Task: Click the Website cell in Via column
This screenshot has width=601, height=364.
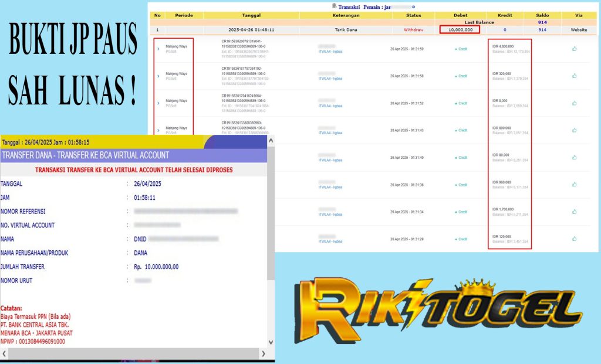Action: tap(579, 30)
